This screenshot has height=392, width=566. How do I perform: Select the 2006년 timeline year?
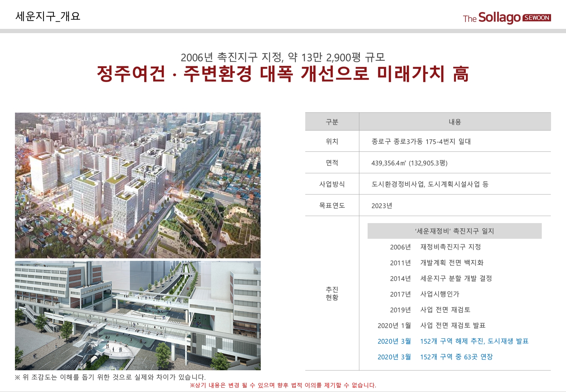400,247
